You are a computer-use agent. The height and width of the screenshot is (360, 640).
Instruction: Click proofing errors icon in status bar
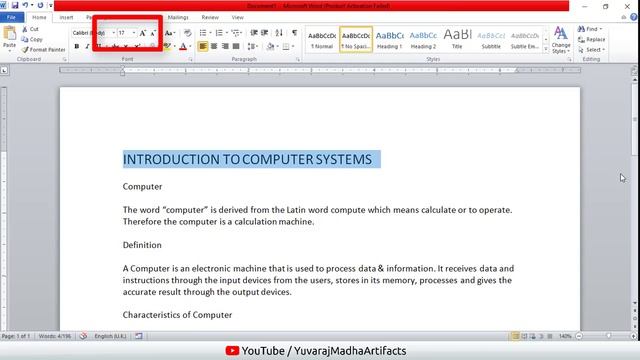pos(83,336)
